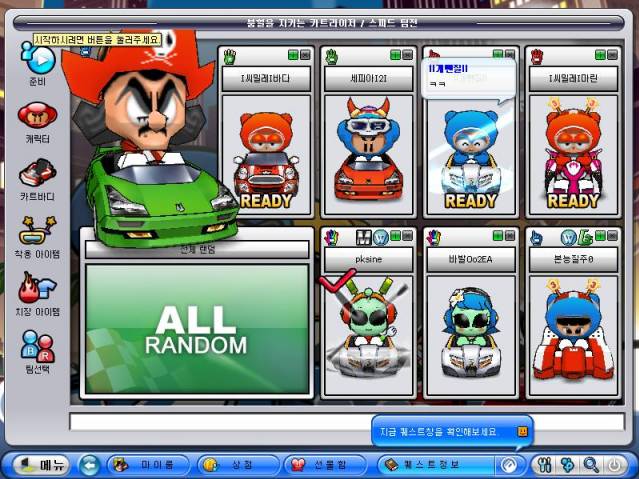The width and height of the screenshot is (639, 479).
Task: Click player name 세피아I2I
Action: coord(368,78)
